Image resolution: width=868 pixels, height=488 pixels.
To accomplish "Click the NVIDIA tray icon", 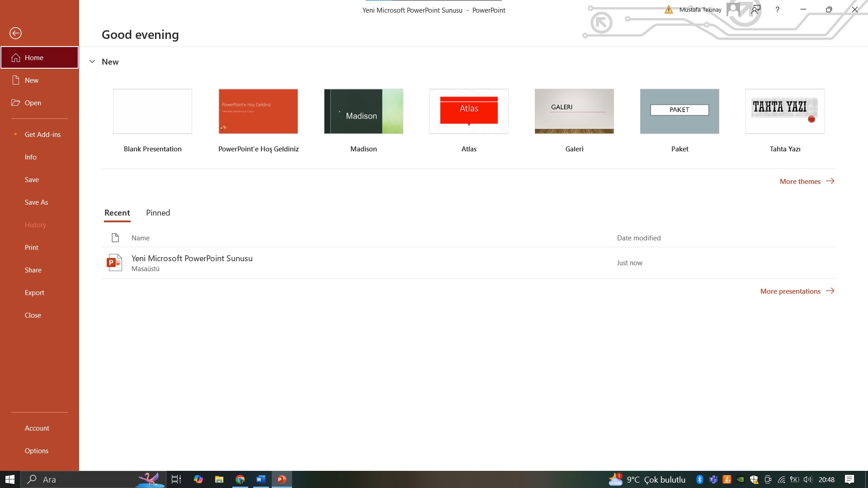I will point(741,479).
